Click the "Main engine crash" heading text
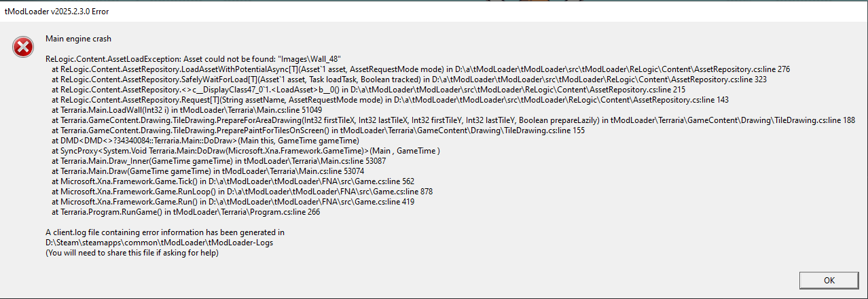 (x=78, y=39)
